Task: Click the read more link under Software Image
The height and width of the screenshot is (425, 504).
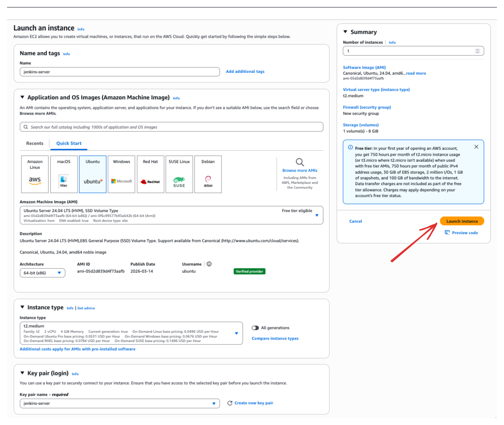Action: click(416, 73)
